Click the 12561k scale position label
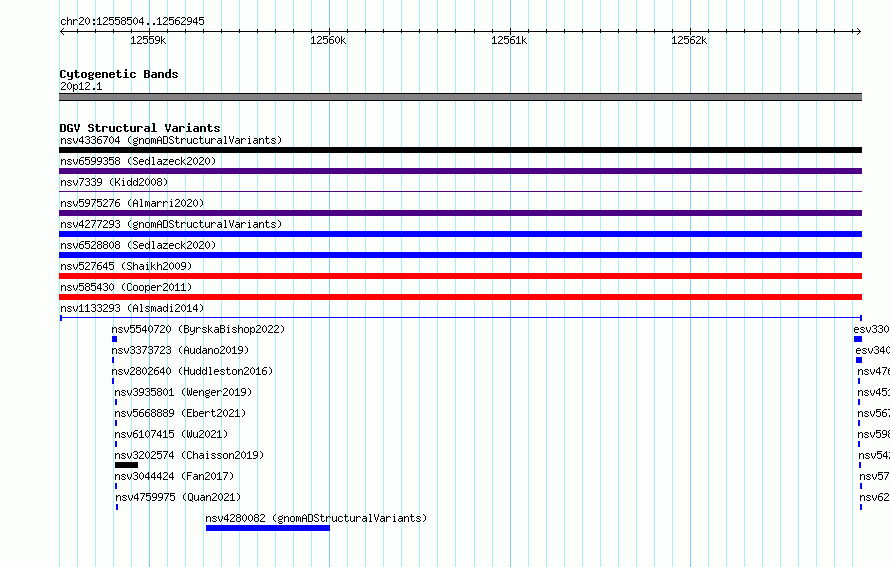 pos(509,40)
